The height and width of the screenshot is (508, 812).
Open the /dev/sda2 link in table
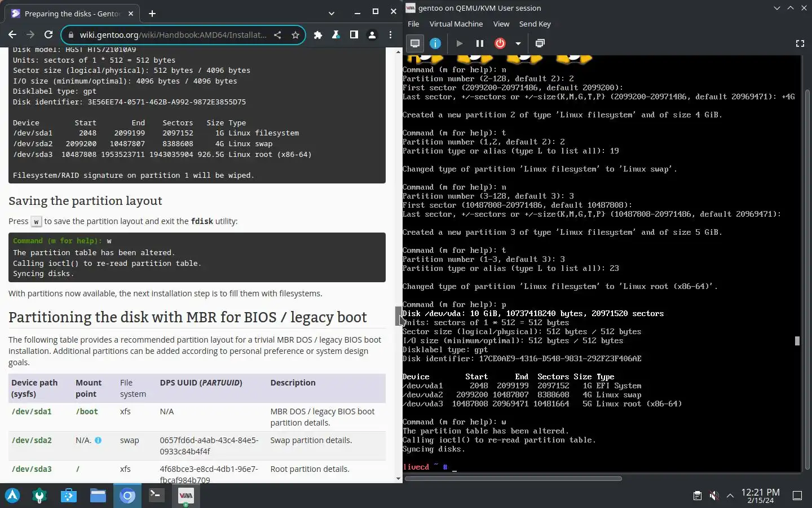[32, 440]
